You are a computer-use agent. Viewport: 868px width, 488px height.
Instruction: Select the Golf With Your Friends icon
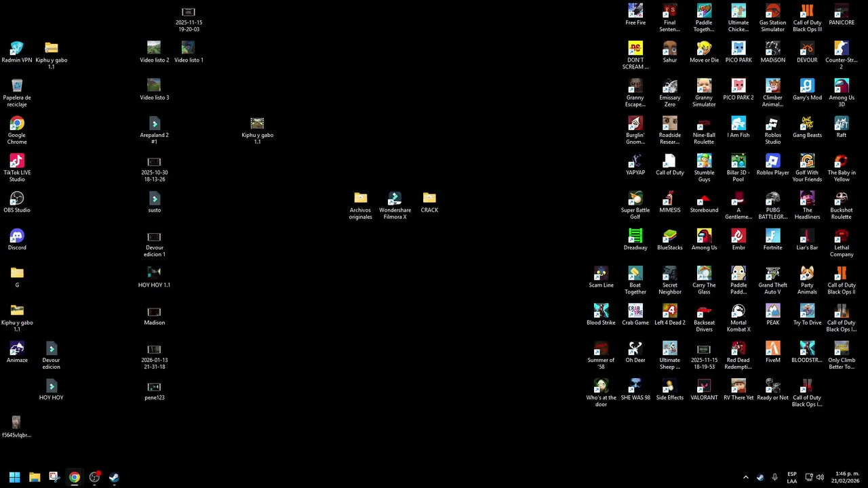pyautogui.click(x=807, y=167)
